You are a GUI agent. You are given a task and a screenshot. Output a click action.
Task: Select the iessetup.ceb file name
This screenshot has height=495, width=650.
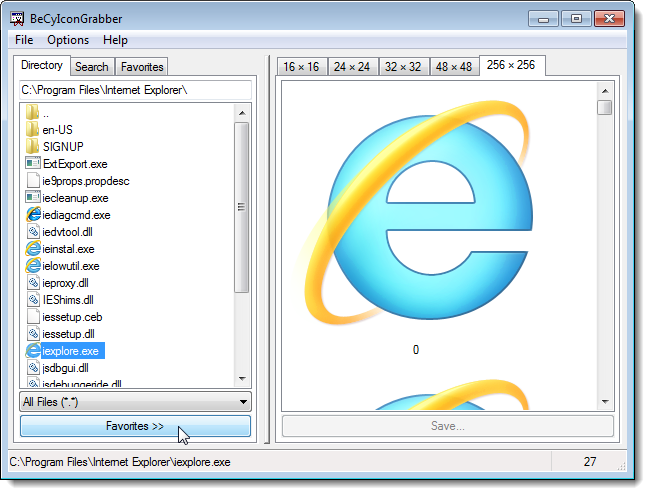[72, 317]
